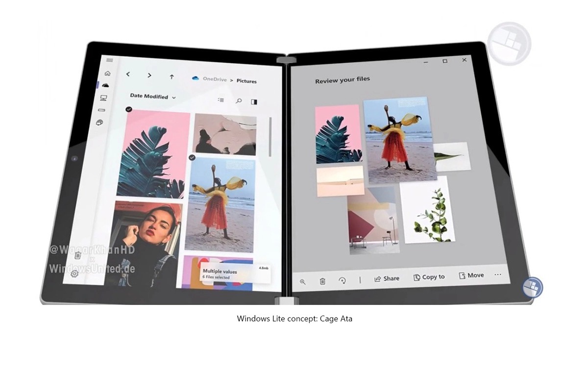Open This PC icon in sidebar
Image resolution: width=588 pixels, height=373 pixels.
point(103,98)
